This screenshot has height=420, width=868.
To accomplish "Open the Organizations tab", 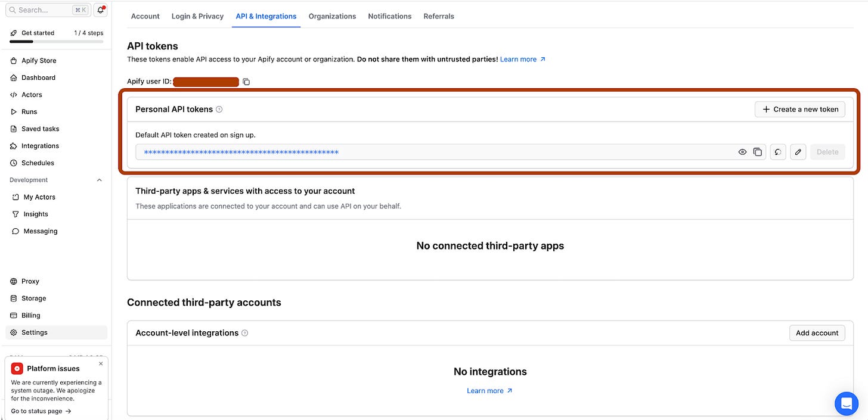I will 332,16.
